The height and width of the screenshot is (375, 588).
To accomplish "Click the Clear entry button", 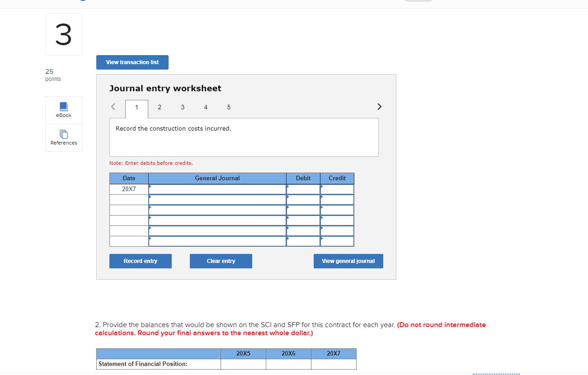I will click(221, 261).
